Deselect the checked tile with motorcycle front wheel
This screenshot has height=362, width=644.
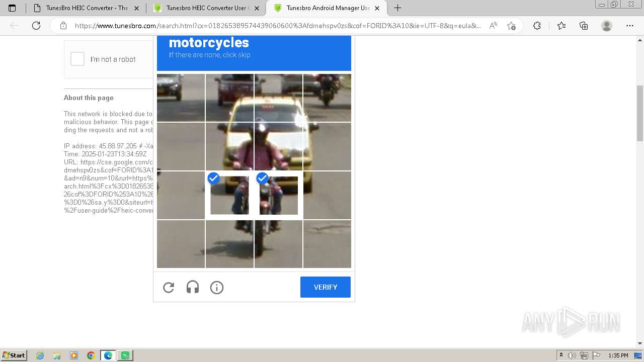pyautogui.click(x=278, y=195)
